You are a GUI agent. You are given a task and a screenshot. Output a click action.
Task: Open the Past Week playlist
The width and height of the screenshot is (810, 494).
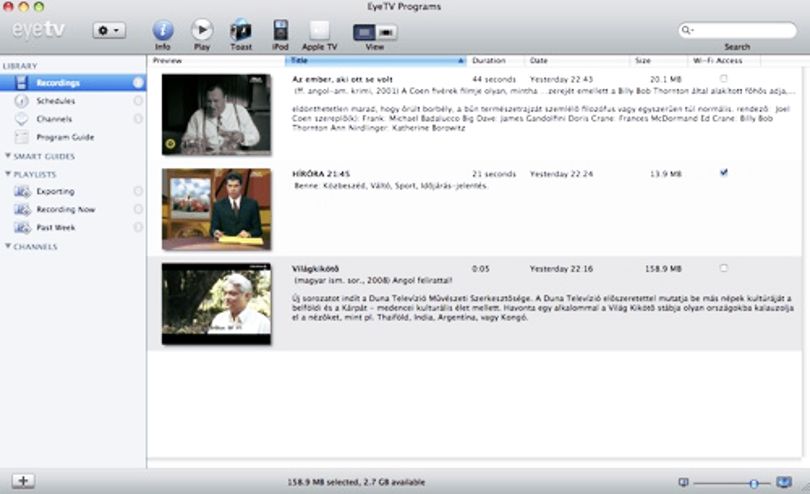(x=55, y=227)
